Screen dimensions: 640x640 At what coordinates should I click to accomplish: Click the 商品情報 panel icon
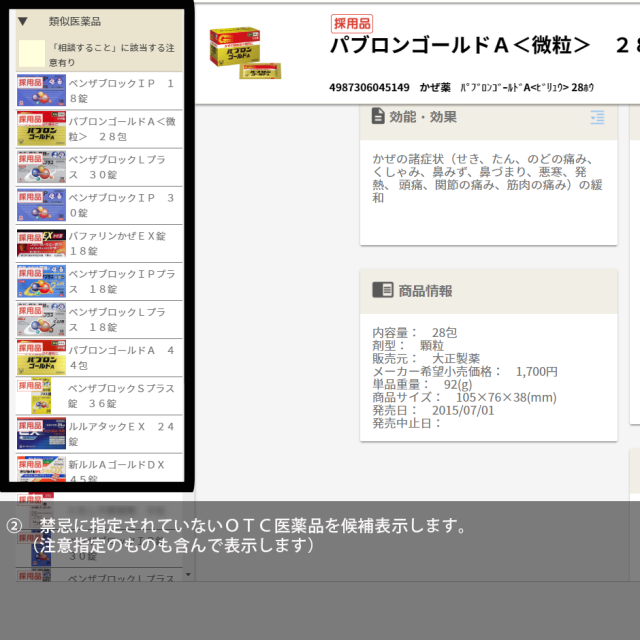[x=382, y=290]
